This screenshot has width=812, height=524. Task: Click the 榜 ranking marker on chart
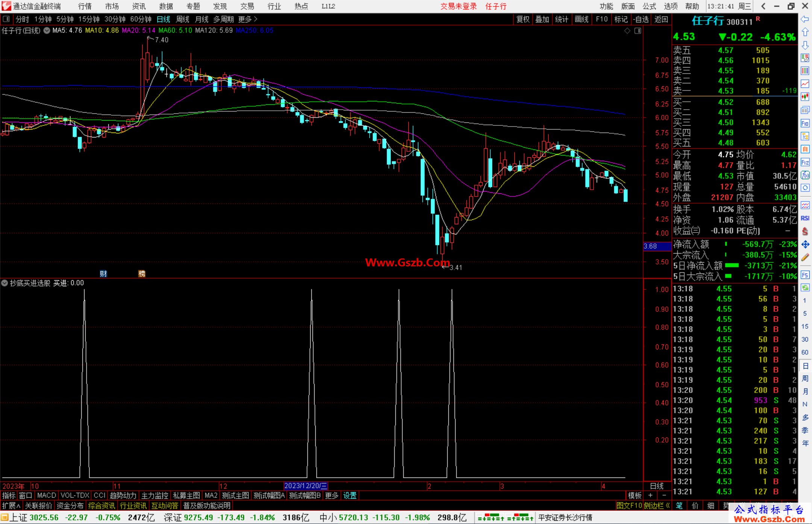click(142, 274)
